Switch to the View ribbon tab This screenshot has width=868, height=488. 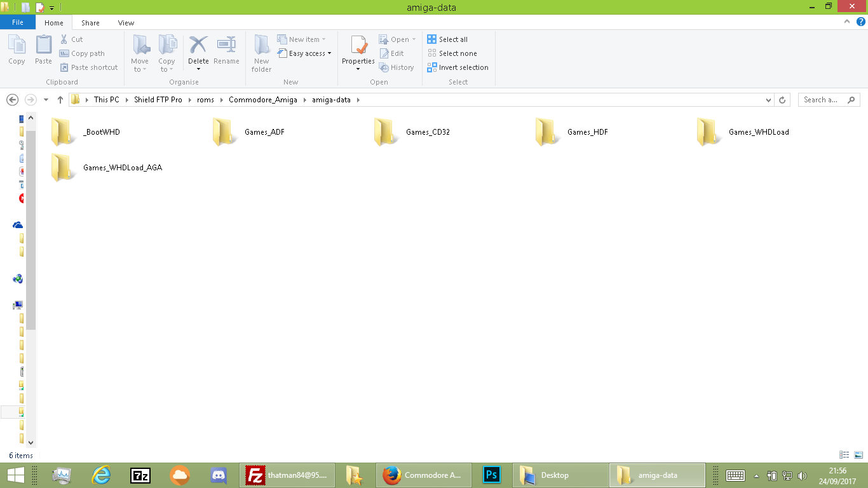coord(126,22)
